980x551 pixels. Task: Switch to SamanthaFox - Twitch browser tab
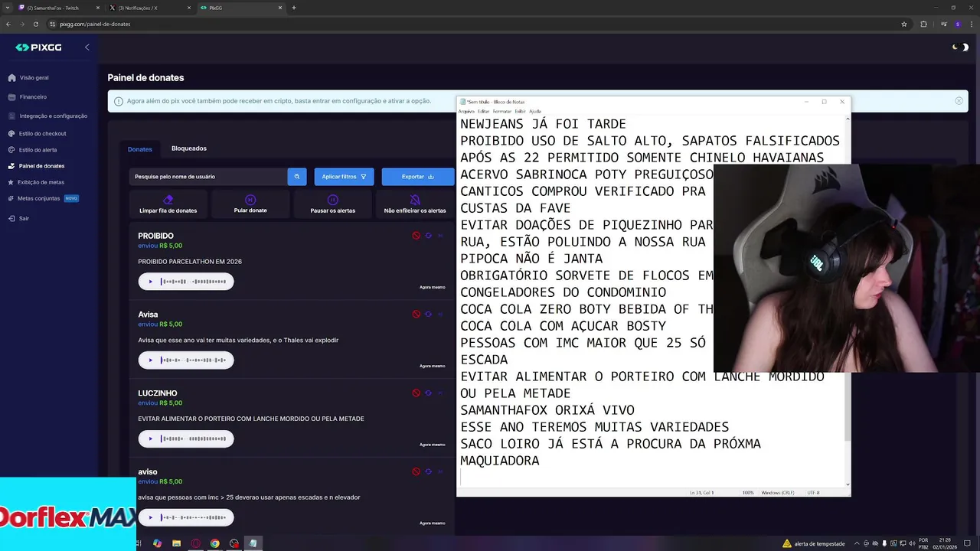60,8
